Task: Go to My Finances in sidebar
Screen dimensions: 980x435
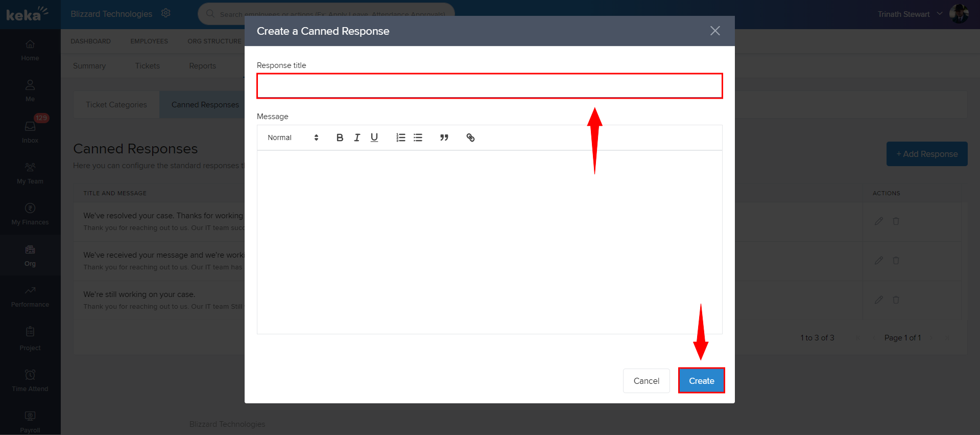Action: point(30,214)
